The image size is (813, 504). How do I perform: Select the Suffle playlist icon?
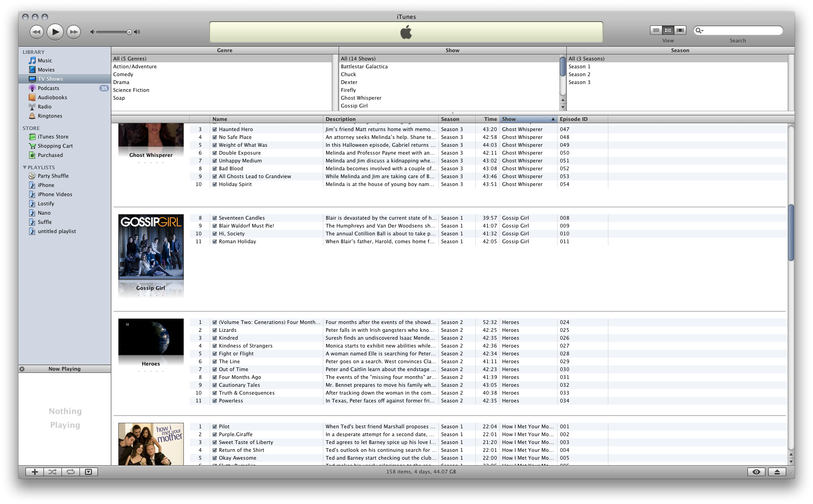[32, 222]
